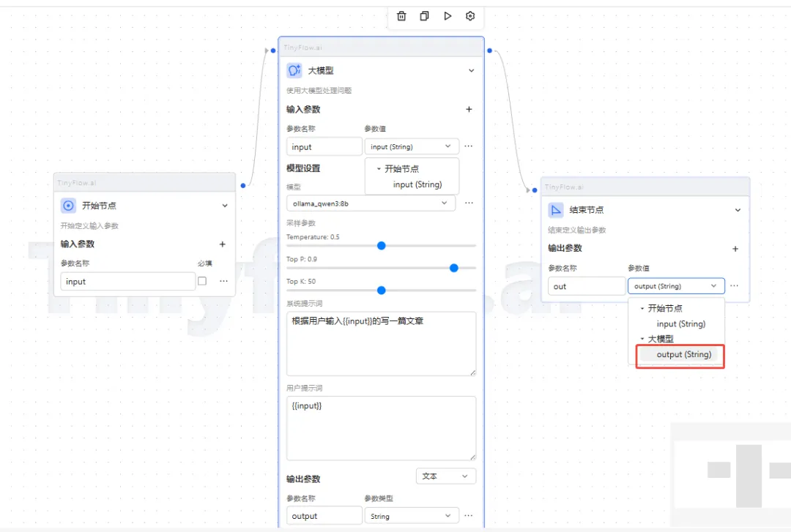791x532 pixels.
Task: Select input (String) under 开始节点 in 结束节点 list
Action: (x=680, y=324)
